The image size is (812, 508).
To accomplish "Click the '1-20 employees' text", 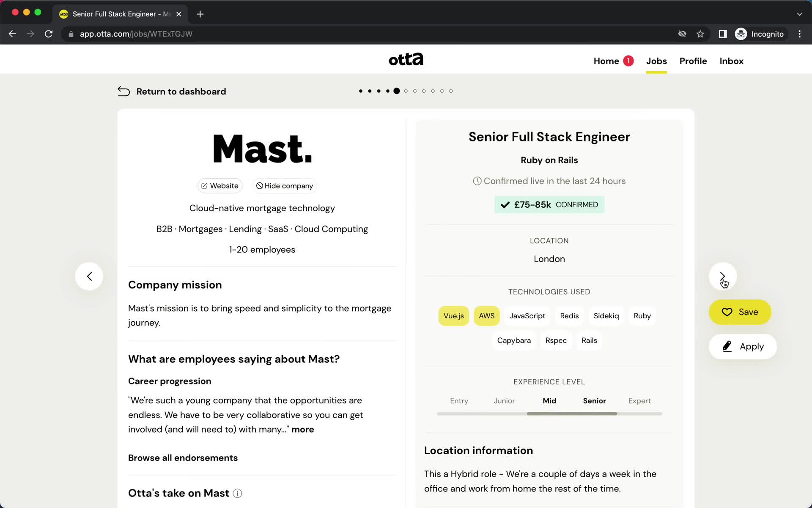I will [262, 250].
